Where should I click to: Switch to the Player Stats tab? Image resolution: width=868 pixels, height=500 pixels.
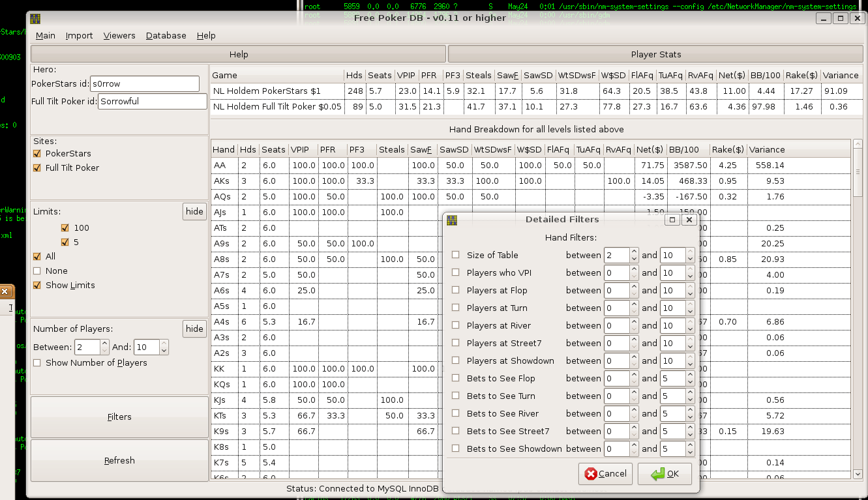point(657,54)
